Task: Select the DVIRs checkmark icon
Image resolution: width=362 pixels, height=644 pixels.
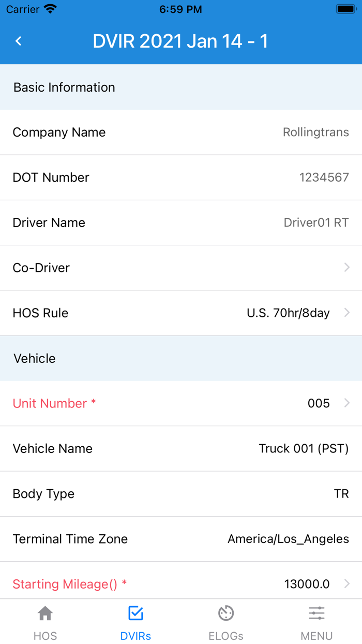Action: pos(135,613)
